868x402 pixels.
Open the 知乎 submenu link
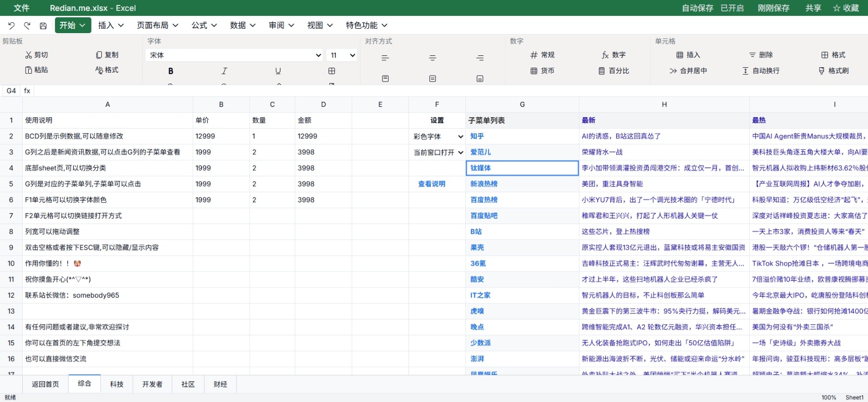[477, 136]
